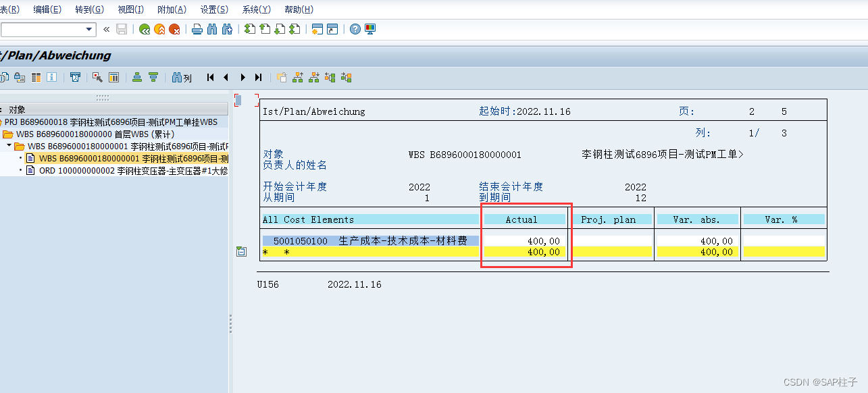Collapse the WBS B6896000180000001 folder node
The height and width of the screenshot is (393, 868).
[x=9, y=146]
